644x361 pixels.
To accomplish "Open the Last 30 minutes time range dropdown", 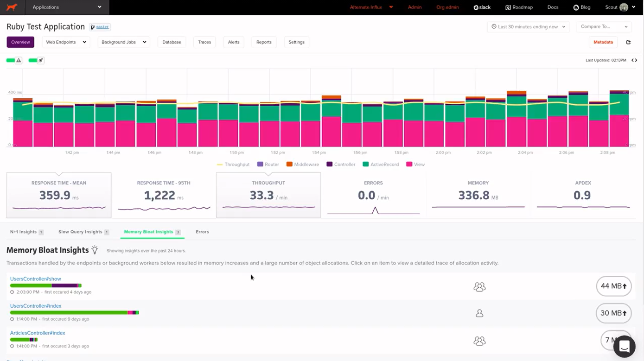I will coord(529,27).
